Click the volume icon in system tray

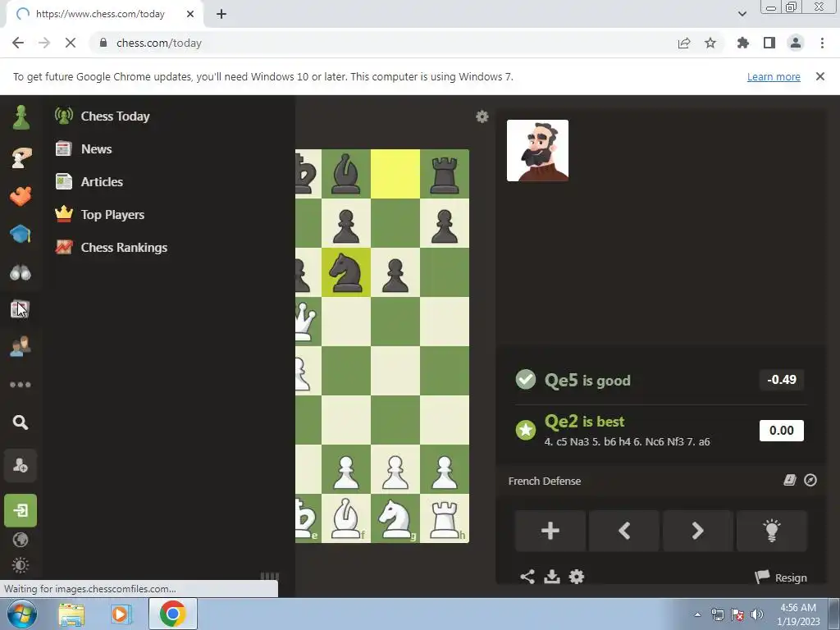tap(757, 614)
